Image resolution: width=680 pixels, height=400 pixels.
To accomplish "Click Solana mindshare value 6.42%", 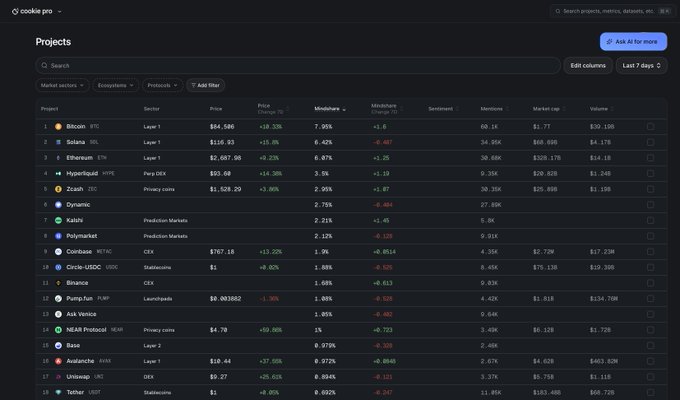I will (x=323, y=142).
